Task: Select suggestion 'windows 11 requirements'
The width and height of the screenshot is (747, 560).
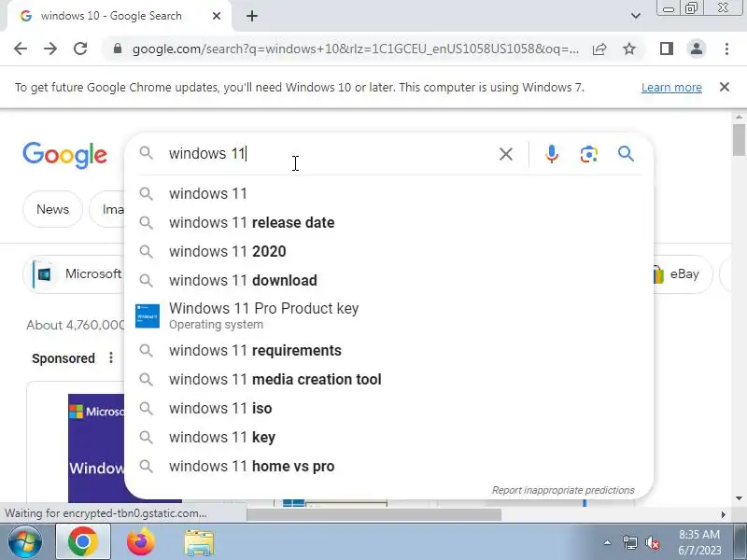Action: (388, 351)
